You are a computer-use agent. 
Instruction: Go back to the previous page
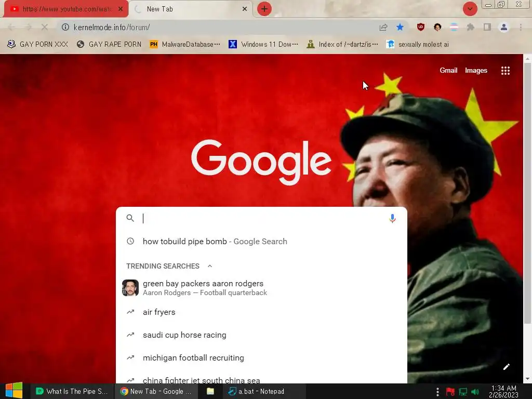click(x=11, y=27)
